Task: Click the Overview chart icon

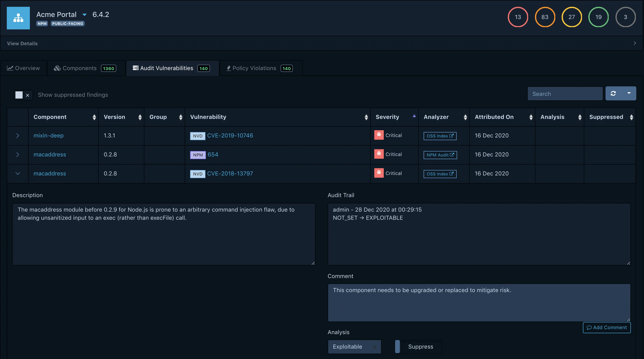Action: coord(10,68)
